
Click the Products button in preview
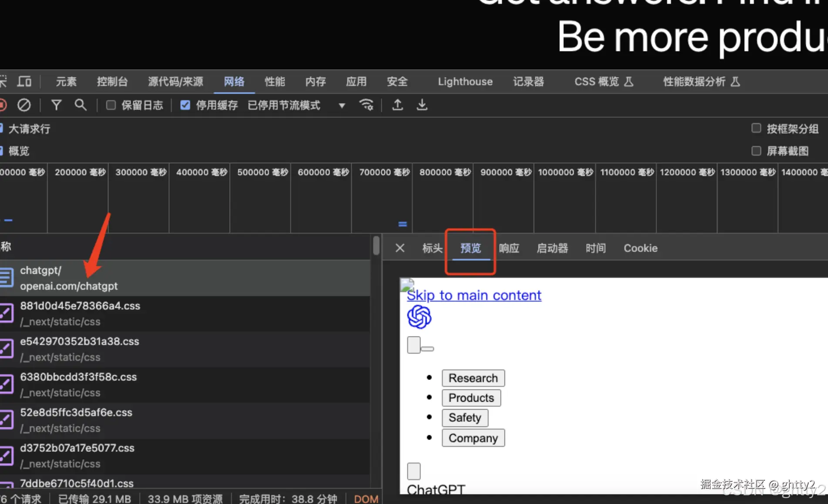(471, 398)
